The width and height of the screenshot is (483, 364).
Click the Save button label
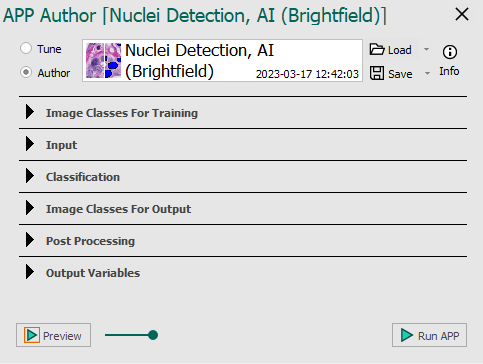point(400,74)
